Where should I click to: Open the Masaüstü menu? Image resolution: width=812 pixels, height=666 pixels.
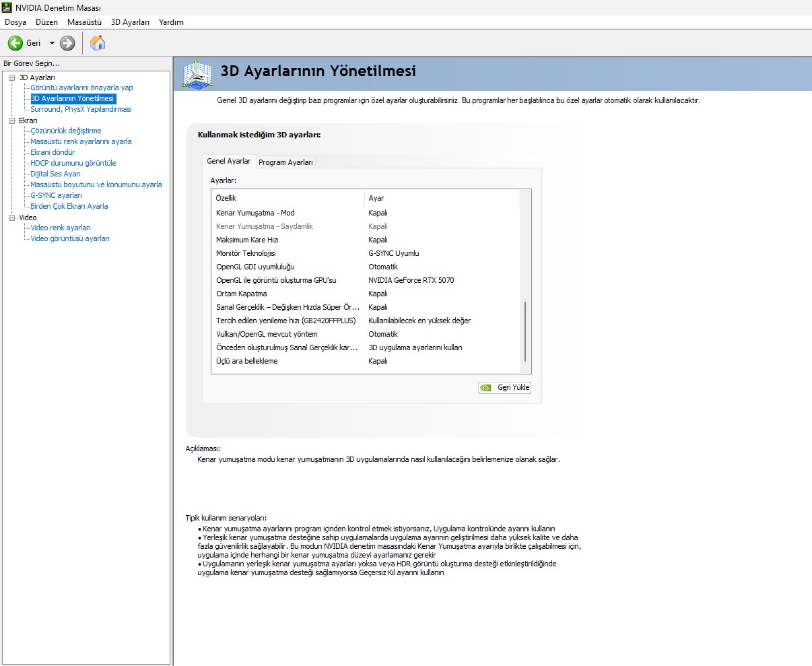click(84, 22)
